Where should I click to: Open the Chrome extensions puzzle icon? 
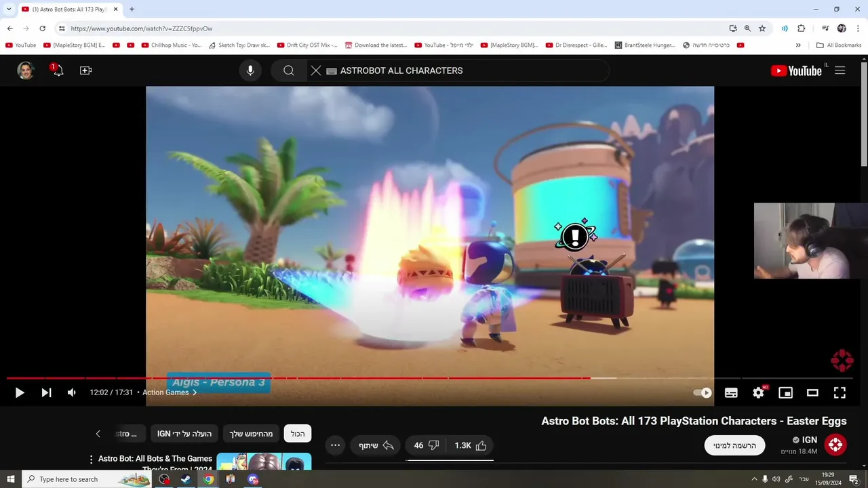(x=801, y=28)
